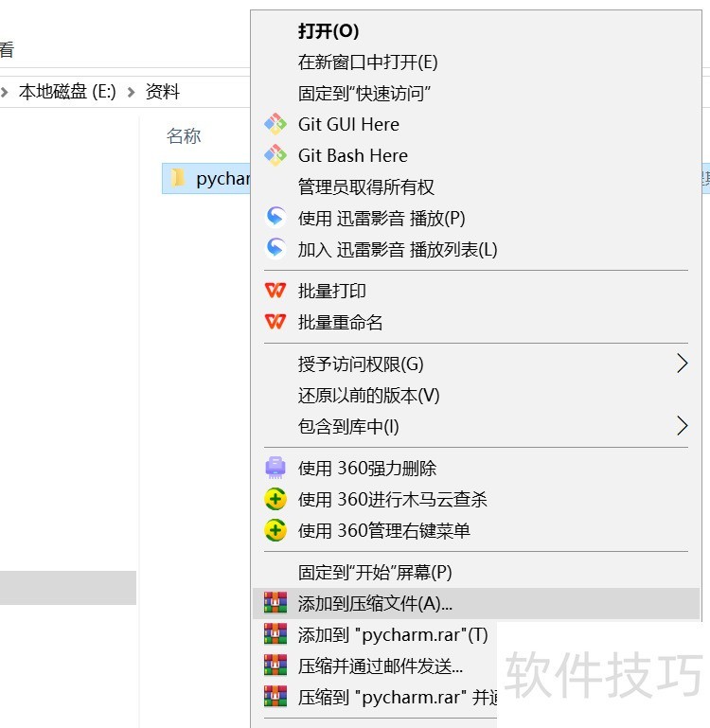Click the pycharm folder icon

click(x=177, y=178)
